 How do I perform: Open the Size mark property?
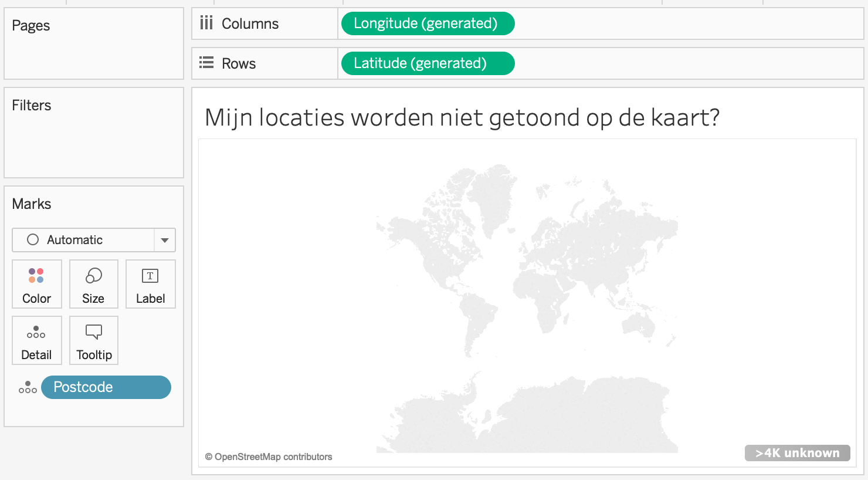93,284
